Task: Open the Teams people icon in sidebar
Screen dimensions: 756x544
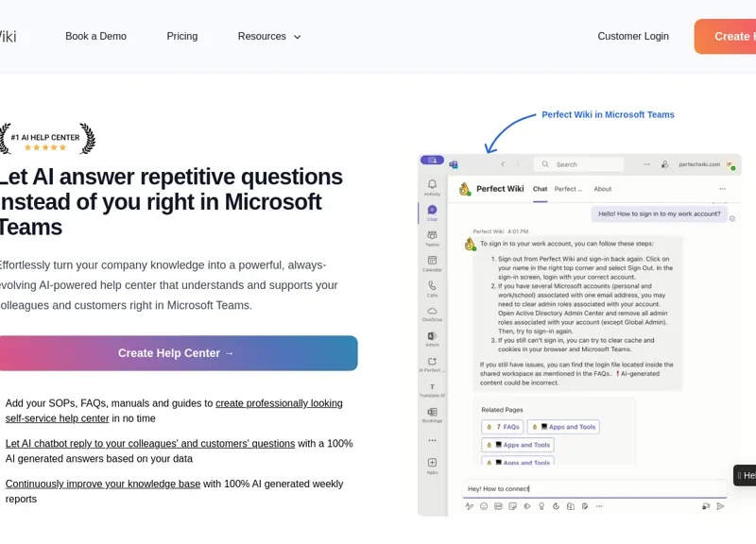Action: pos(432,235)
